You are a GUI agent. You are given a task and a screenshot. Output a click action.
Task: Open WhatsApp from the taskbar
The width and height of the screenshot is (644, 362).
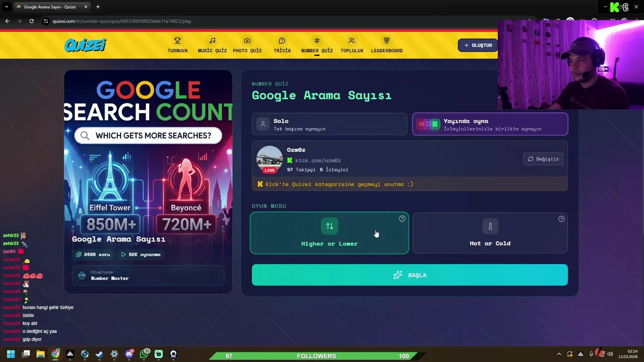point(144,354)
